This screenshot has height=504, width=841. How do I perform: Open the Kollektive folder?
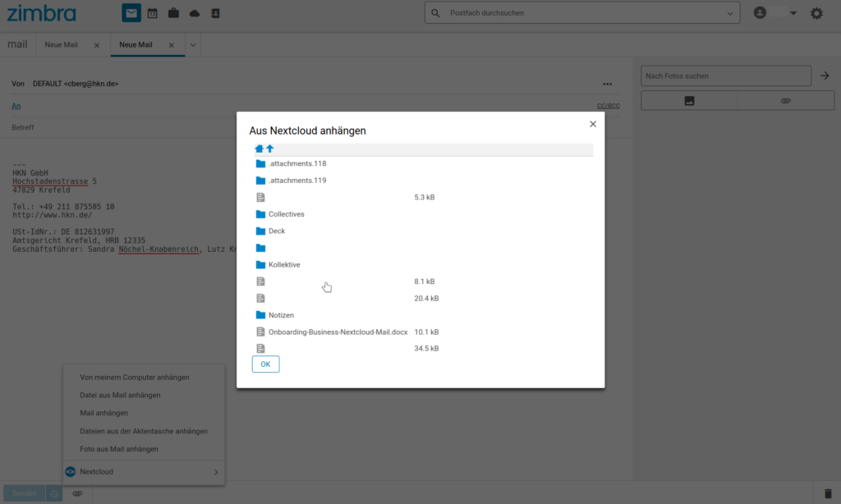284,265
